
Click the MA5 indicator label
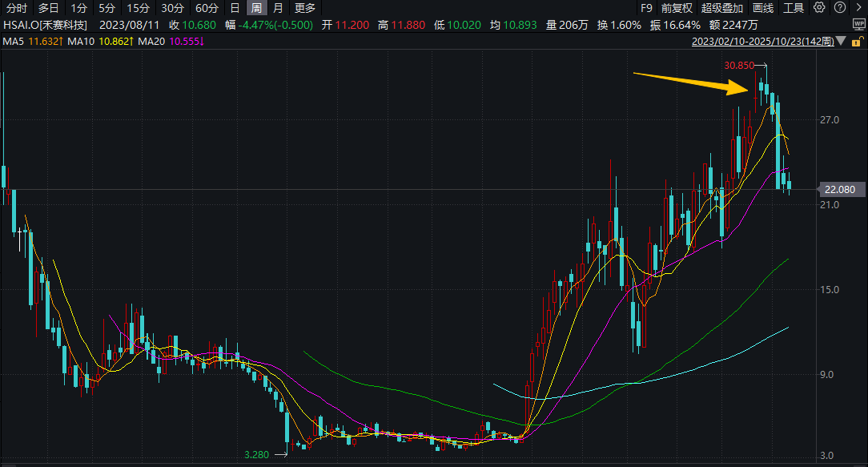(x=16, y=41)
